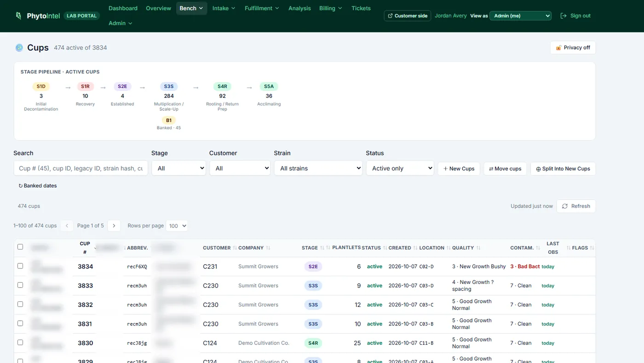
Task: Click the Customer side button
Action: 408,16
